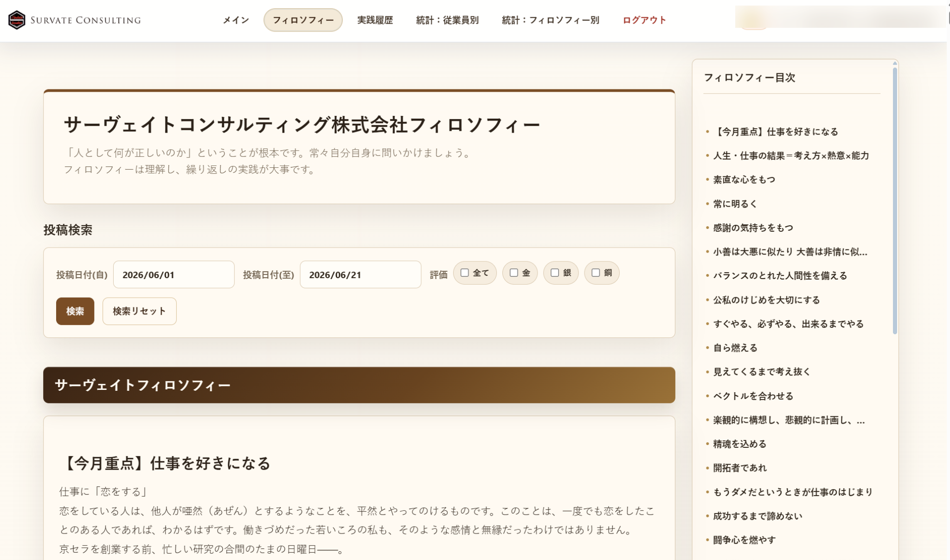Click the ログアウト link

click(644, 20)
